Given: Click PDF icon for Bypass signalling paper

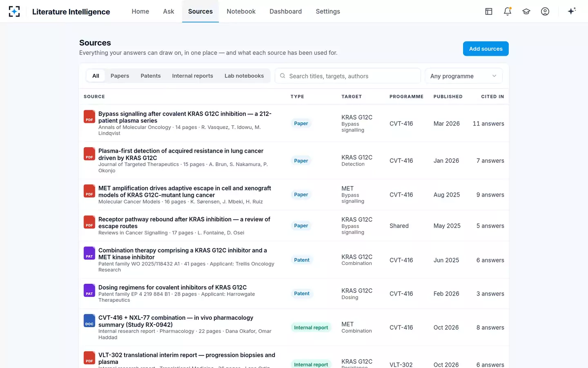Looking at the screenshot, I should coord(89,117).
